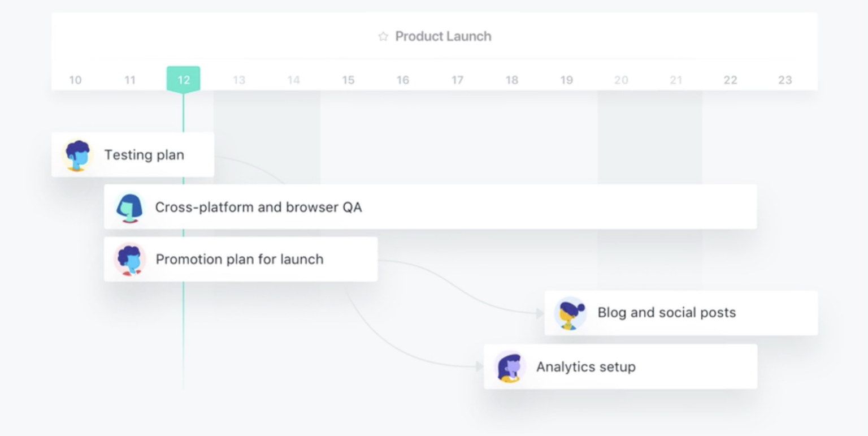
Task: Click the star icon beside Product Launch
Action: (x=383, y=36)
